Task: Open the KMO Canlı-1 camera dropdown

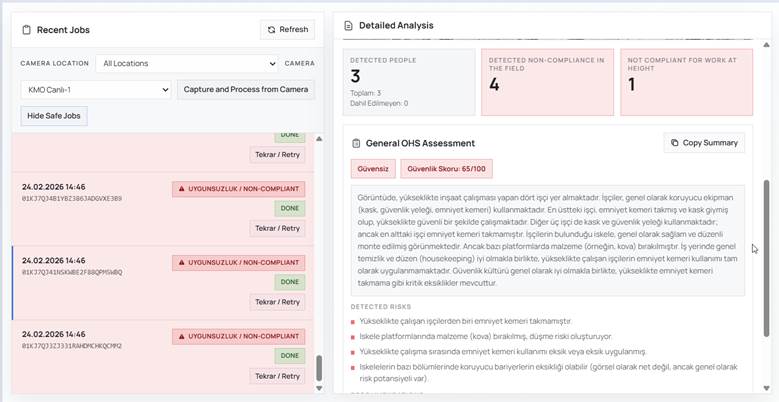Action: [x=96, y=90]
